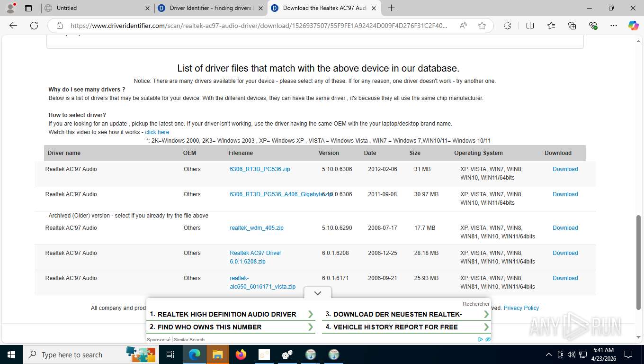Collapse the ad banner with chevron
Viewport: 644px width, 364px height.
tap(318, 293)
